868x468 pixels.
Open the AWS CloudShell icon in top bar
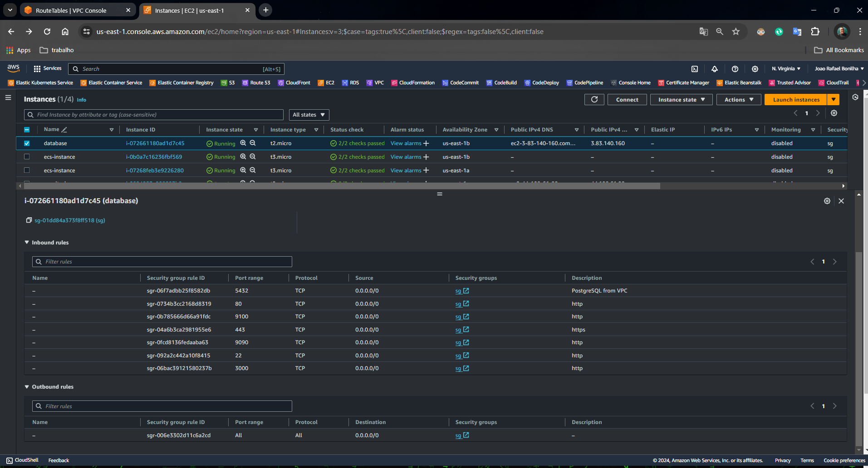click(694, 69)
